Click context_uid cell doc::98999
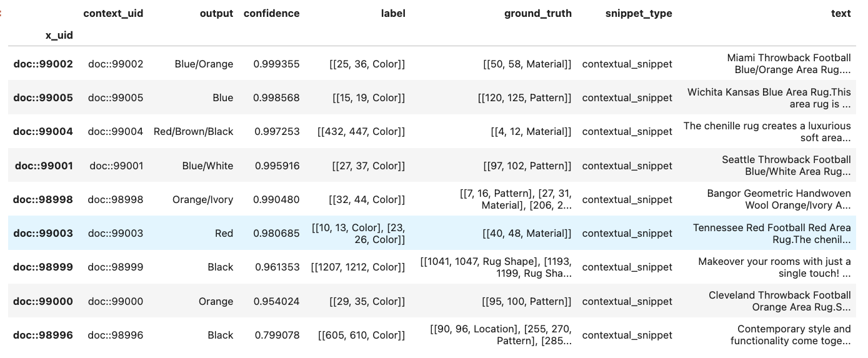Image resolution: width=868 pixels, height=358 pixels. 116,267
